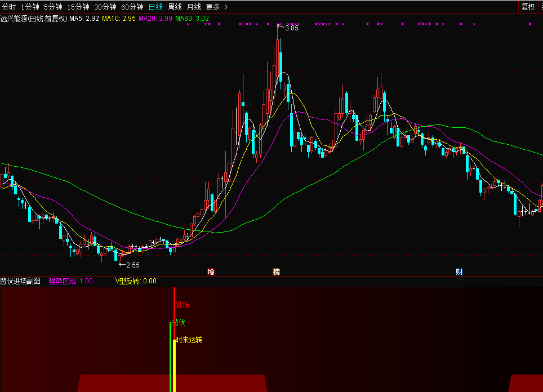
Task: Select the 60分钟 timeframe tab
Action: click(x=132, y=7)
